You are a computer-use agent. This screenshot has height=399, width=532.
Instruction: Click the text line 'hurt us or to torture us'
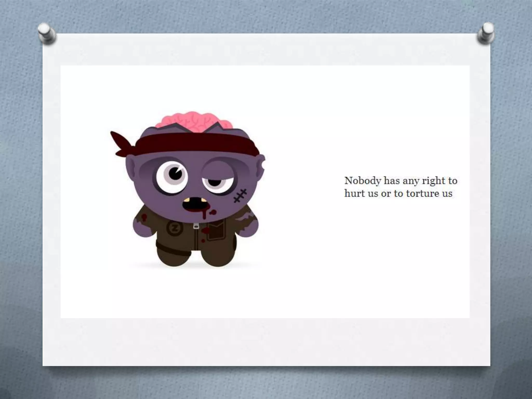398,193
